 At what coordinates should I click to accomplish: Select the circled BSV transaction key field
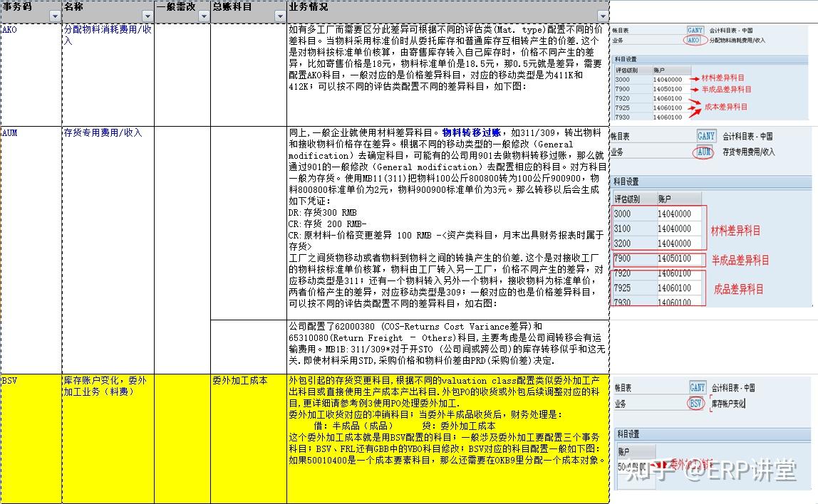696,401
